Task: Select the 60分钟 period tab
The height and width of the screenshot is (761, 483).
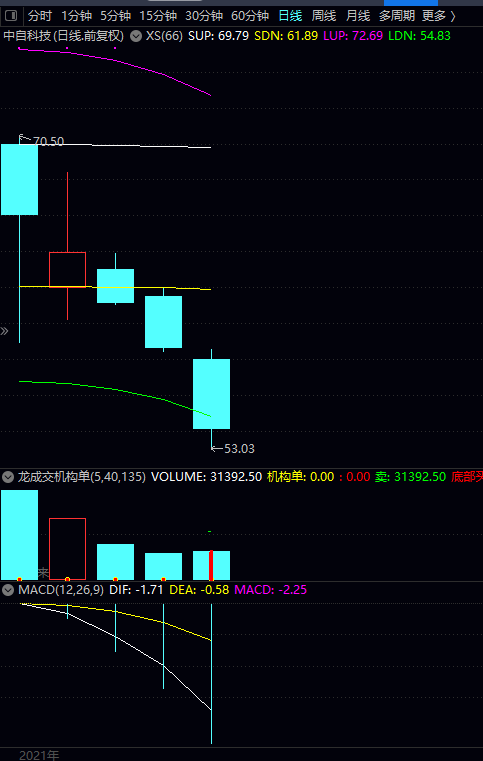Action: pyautogui.click(x=250, y=16)
